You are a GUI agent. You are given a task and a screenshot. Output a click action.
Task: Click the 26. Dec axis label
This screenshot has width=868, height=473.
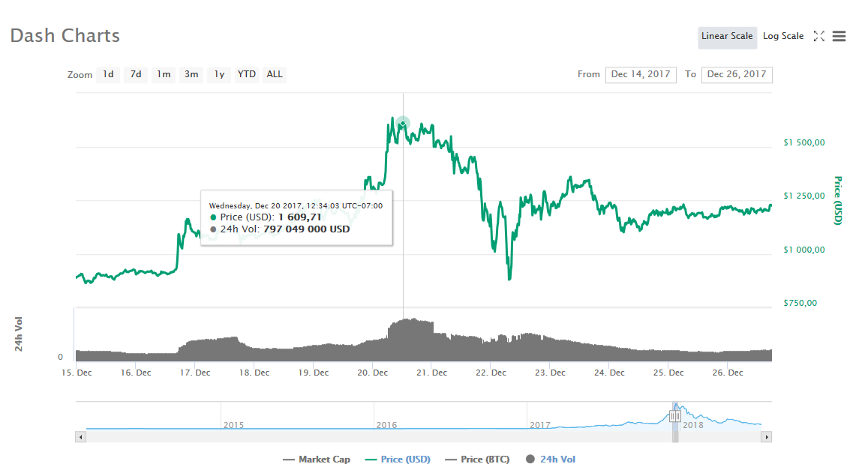click(728, 373)
